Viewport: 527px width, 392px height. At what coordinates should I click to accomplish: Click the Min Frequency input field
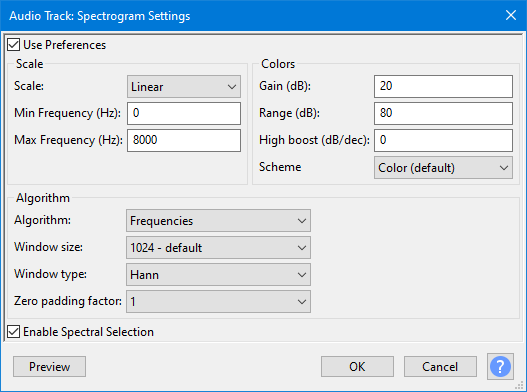coord(184,113)
